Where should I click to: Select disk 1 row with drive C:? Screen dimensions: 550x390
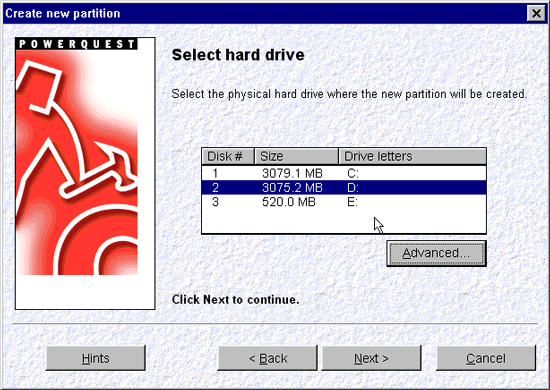point(344,173)
